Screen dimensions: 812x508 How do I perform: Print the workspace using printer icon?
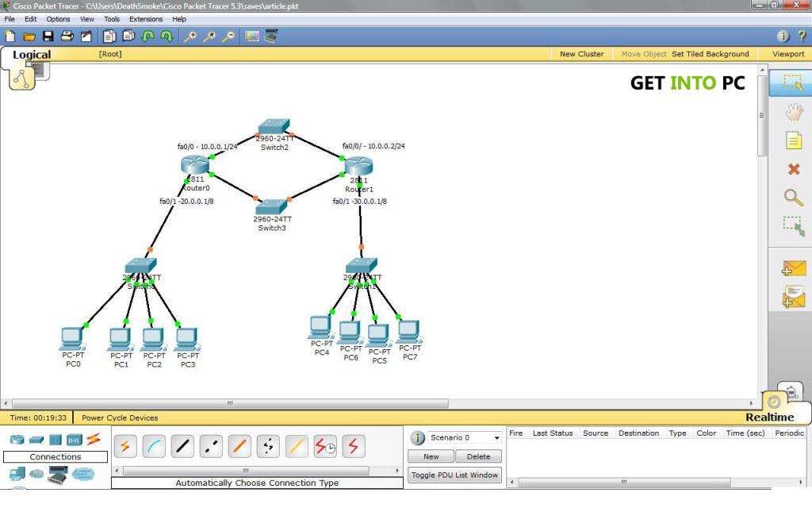[x=67, y=37]
